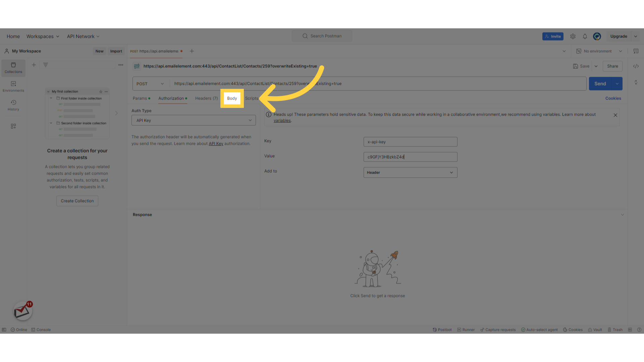644x362 pixels.
Task: Click the Create Collection button
Action: [x=77, y=201]
